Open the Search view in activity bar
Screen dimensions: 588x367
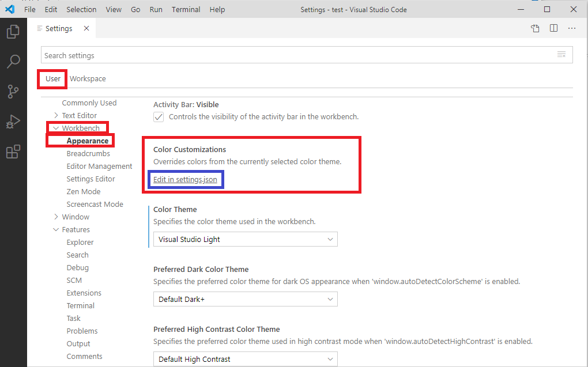point(13,62)
